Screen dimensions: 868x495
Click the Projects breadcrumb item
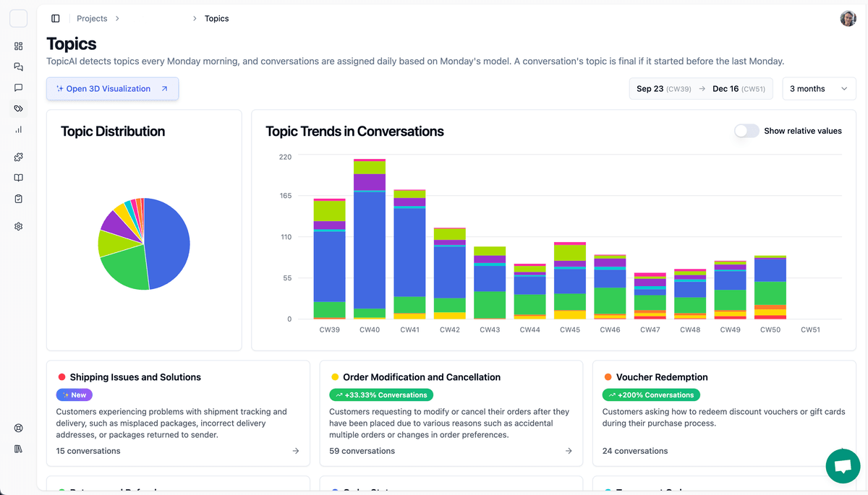(x=92, y=19)
